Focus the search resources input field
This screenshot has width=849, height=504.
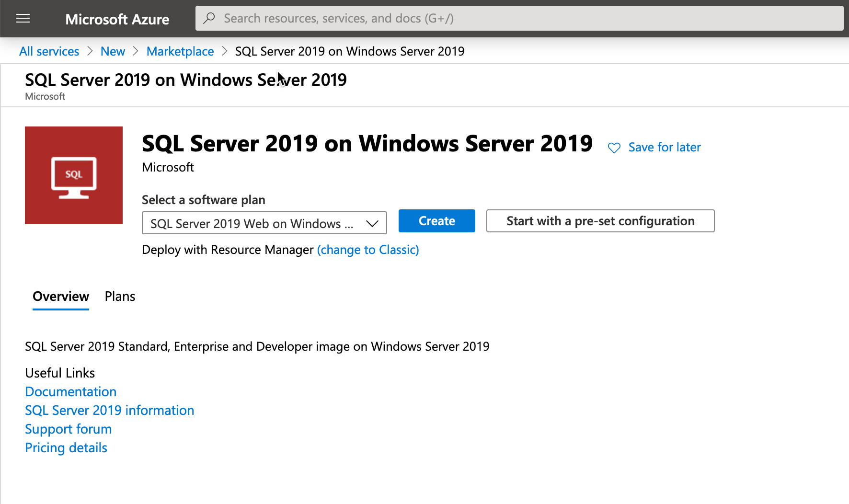519,18
